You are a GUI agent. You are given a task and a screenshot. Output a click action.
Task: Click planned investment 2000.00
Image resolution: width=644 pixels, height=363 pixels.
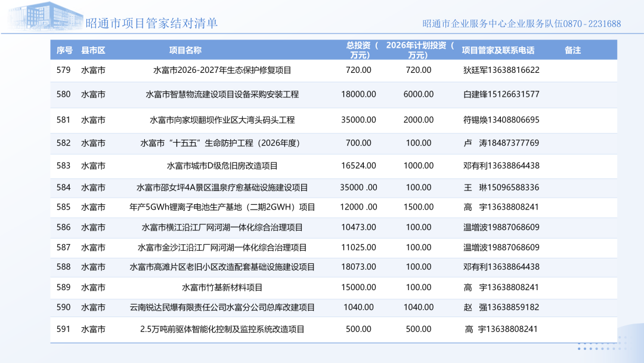coord(419,120)
